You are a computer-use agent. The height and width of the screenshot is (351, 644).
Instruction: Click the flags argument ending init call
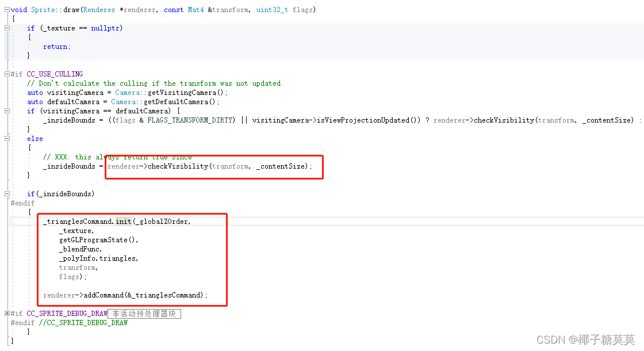(69, 277)
